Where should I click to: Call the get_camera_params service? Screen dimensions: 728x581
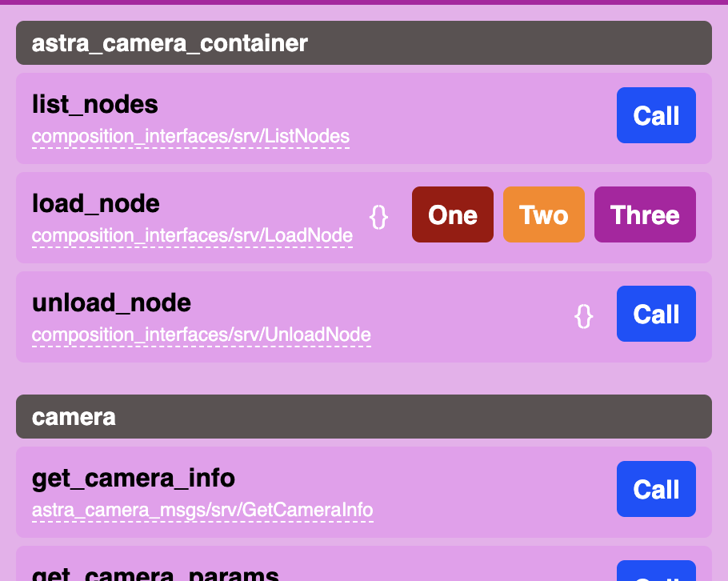point(656,574)
